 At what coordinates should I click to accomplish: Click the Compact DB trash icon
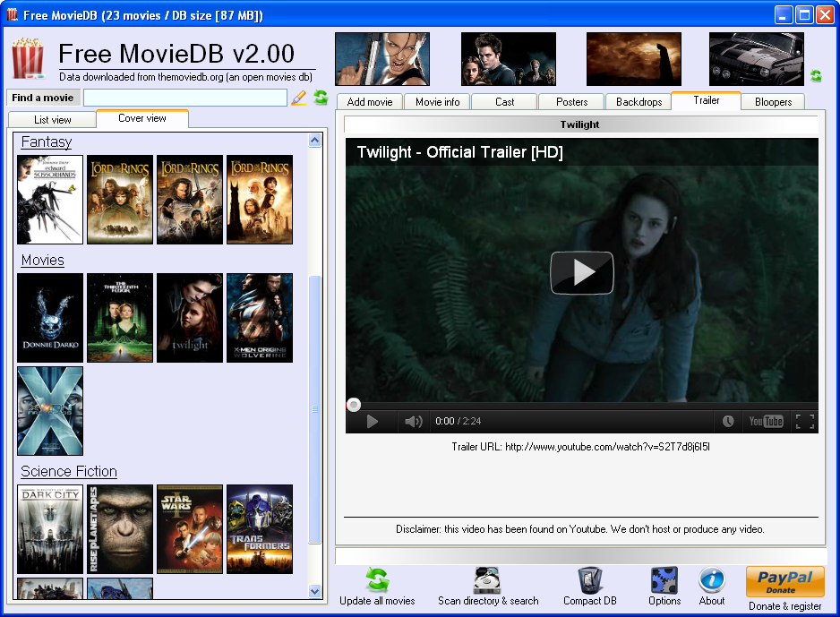pyautogui.click(x=590, y=580)
